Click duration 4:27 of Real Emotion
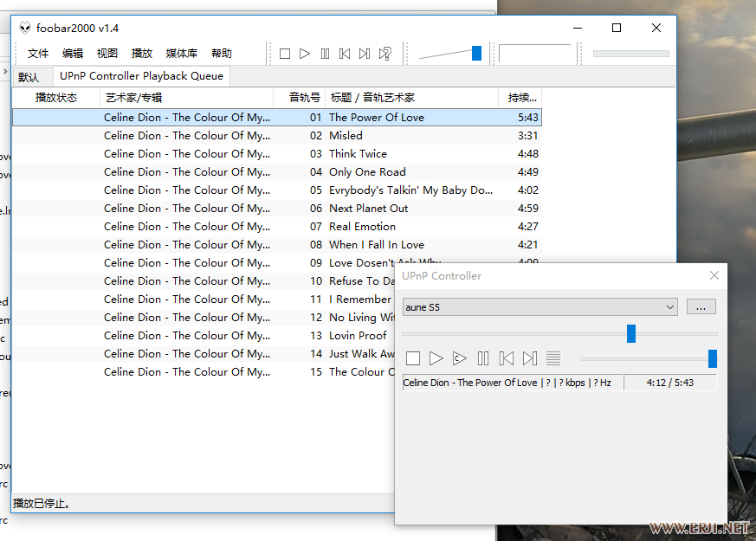The image size is (756, 541). tap(528, 227)
